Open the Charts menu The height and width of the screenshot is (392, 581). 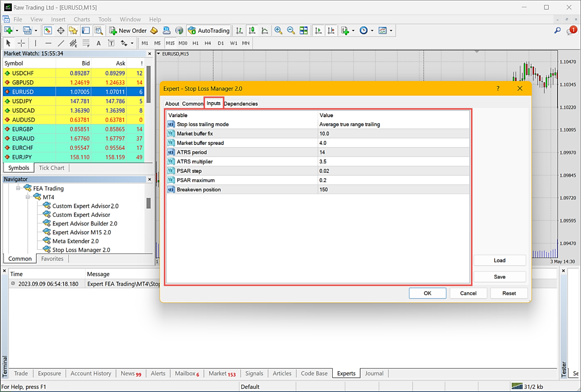point(82,19)
